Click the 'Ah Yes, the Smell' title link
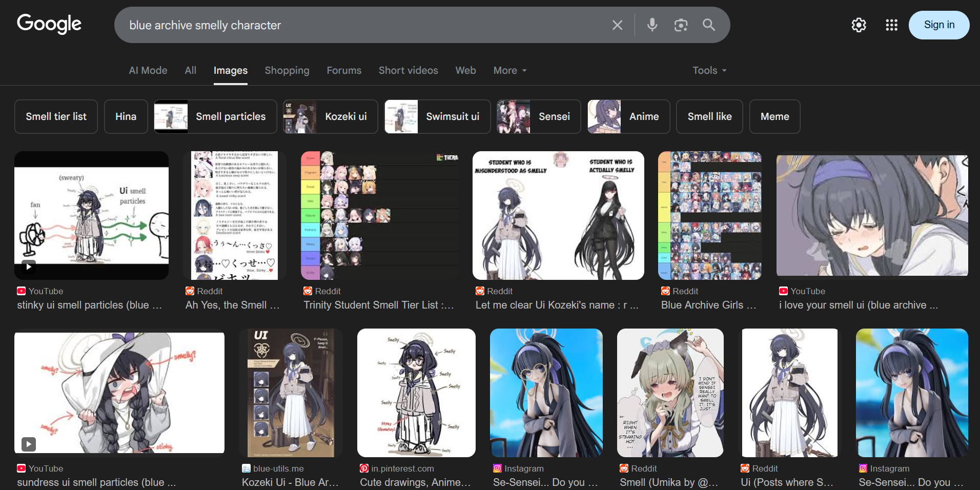The width and height of the screenshot is (980, 490). pyautogui.click(x=233, y=305)
